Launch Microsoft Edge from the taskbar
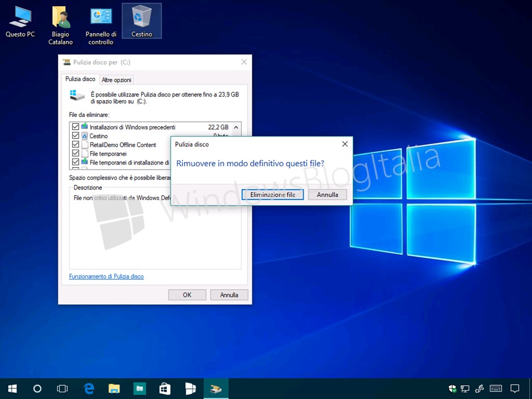Viewport: 532px width, 399px height. pos(89,388)
